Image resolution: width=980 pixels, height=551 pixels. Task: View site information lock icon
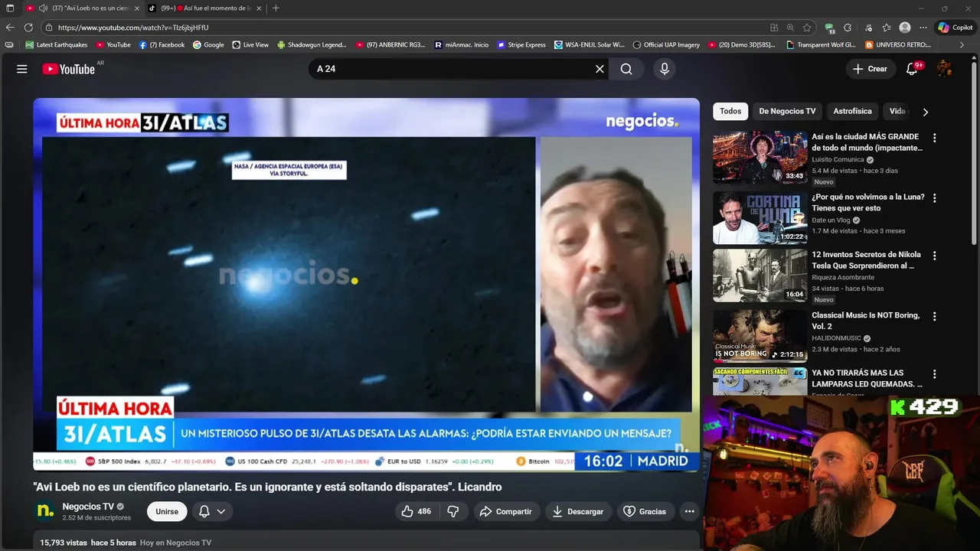click(x=49, y=28)
